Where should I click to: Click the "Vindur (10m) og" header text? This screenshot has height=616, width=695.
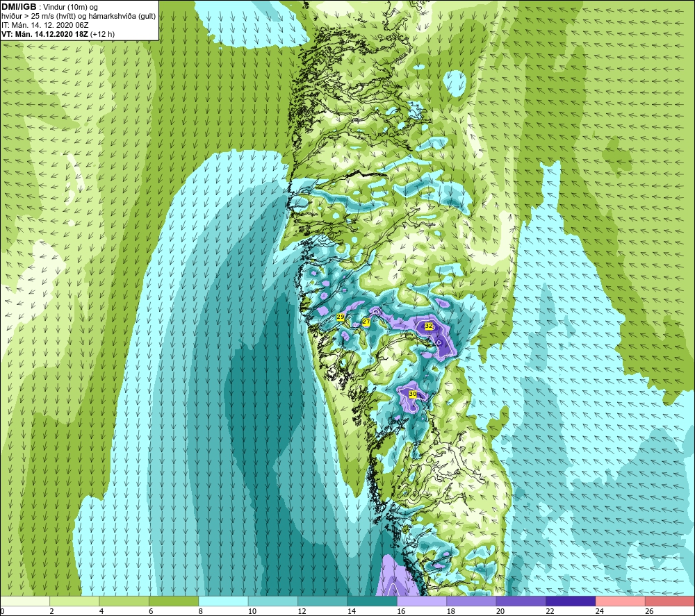[70, 8]
